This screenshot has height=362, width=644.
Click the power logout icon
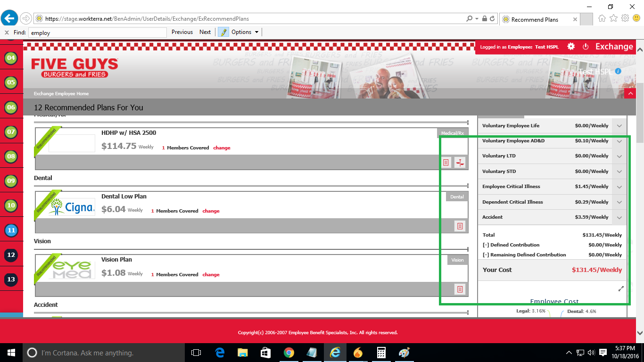586,46
